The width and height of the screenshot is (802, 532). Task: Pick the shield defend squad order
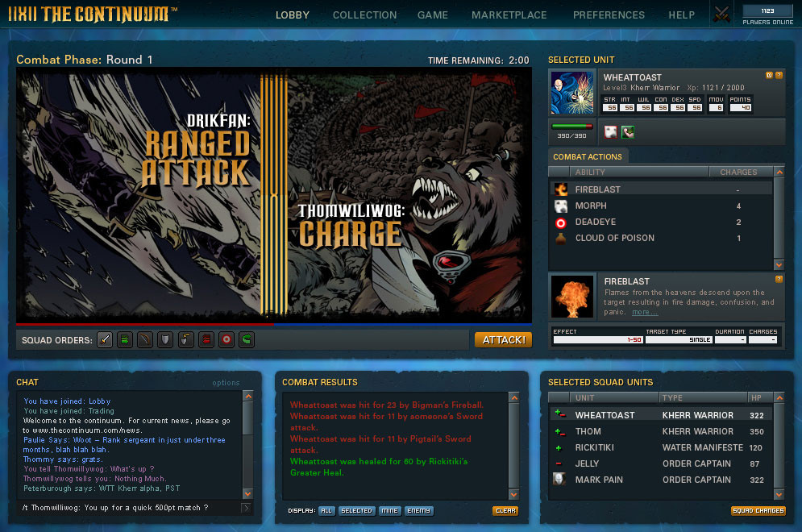[x=165, y=339]
